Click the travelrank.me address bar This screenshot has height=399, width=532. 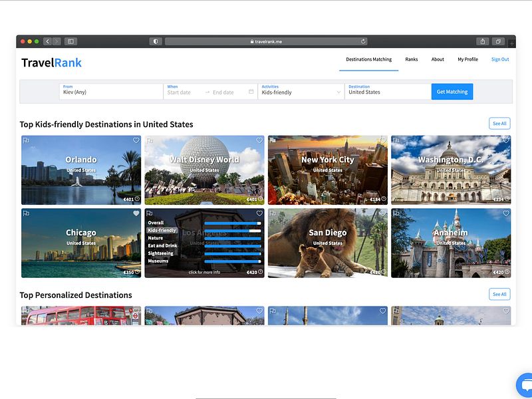(x=266, y=41)
